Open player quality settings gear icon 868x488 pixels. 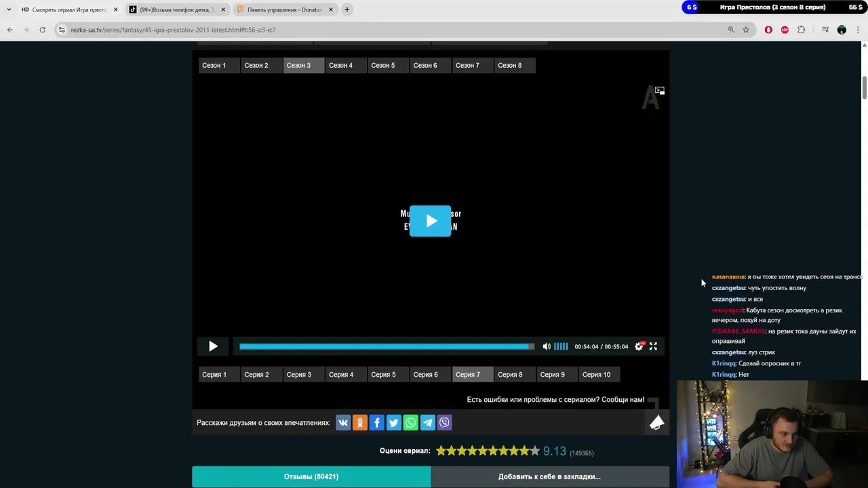(639, 346)
